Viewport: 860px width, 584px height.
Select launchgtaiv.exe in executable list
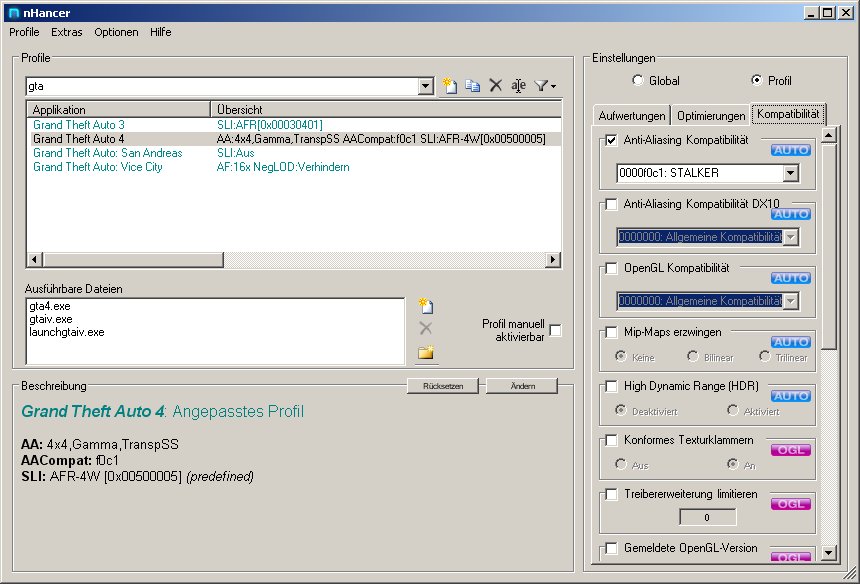pos(66,332)
